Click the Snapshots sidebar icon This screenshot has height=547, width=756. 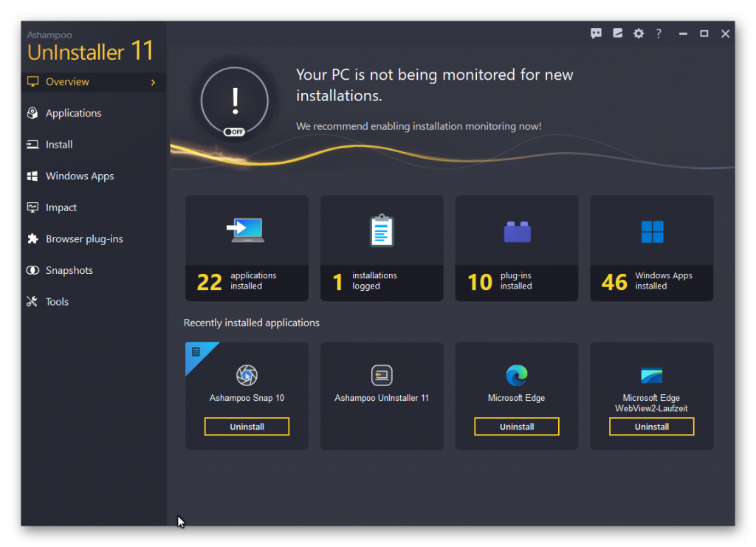click(x=32, y=270)
